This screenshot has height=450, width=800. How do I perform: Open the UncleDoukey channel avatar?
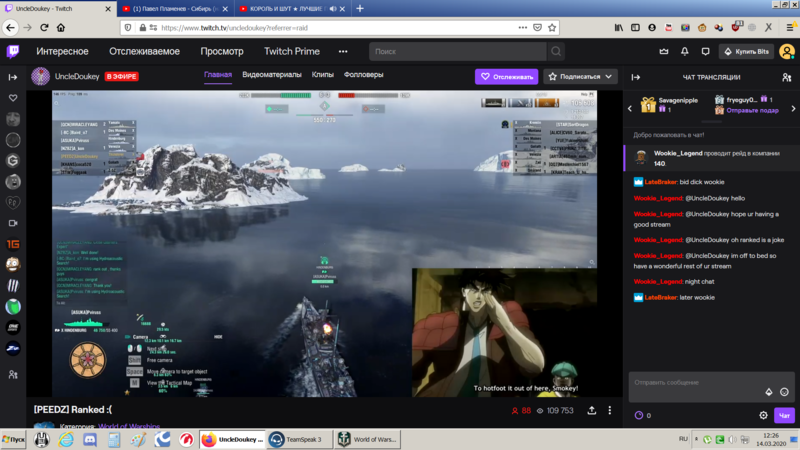[40, 77]
